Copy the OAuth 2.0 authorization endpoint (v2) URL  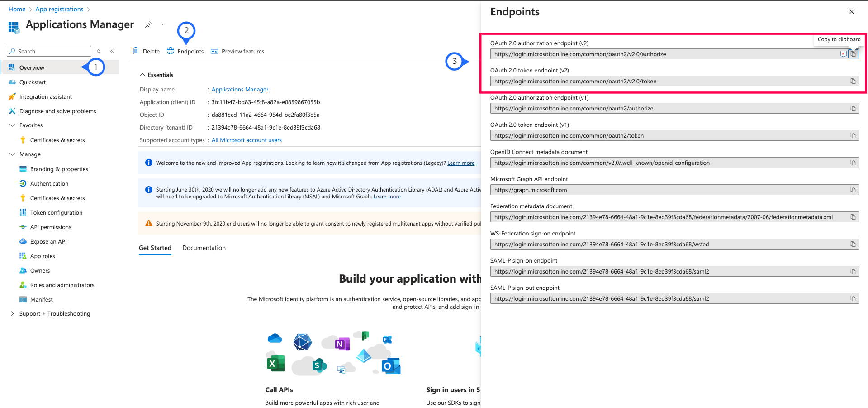pyautogui.click(x=853, y=54)
